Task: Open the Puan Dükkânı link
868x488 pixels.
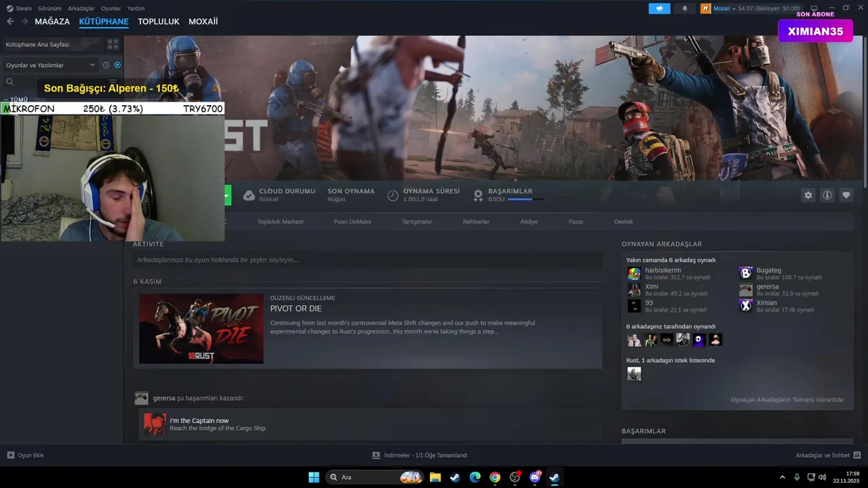Action: pos(352,222)
